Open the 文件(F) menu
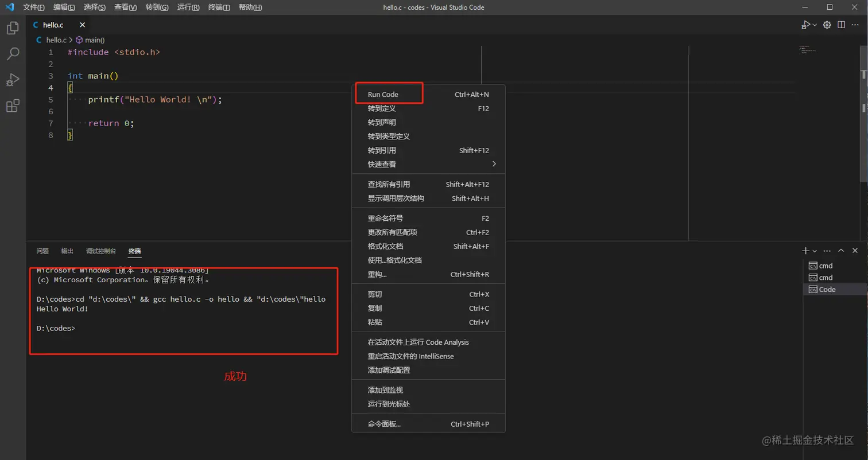 coord(34,7)
